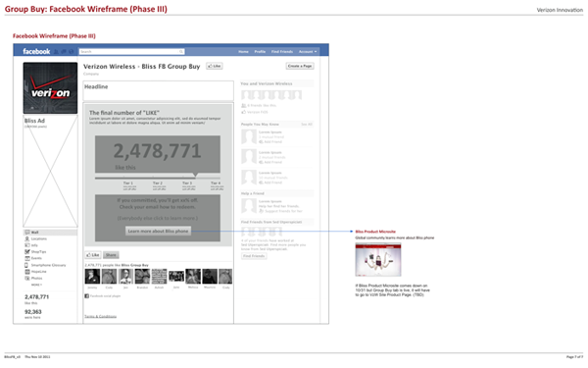Open the Account dropdown menu
The image size is (588, 368).
point(308,51)
